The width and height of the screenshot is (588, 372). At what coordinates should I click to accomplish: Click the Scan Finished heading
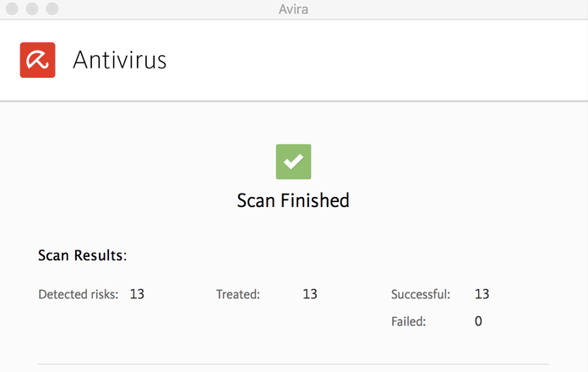coord(293,200)
